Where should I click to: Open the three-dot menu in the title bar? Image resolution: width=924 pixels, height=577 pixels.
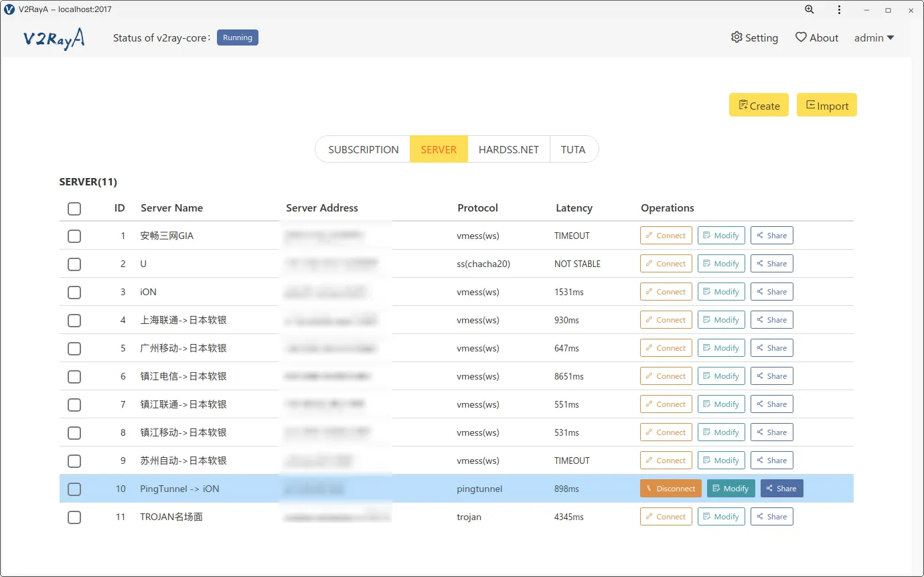tap(839, 10)
